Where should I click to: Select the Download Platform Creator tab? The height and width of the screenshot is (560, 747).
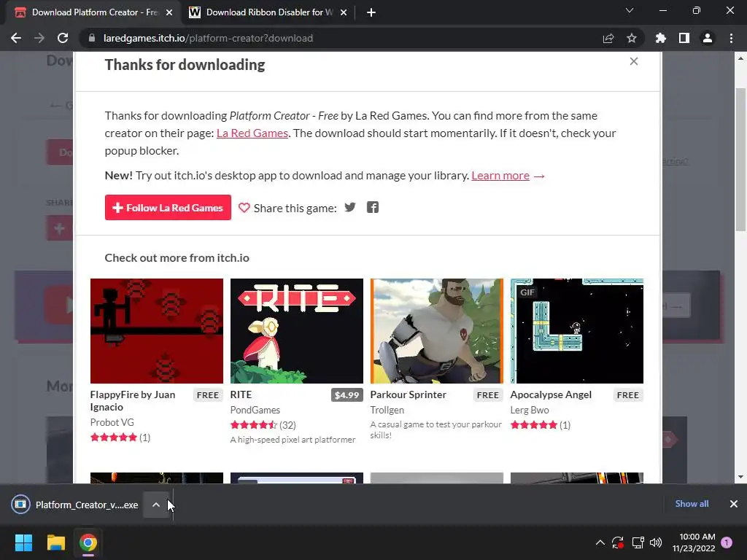94,12
